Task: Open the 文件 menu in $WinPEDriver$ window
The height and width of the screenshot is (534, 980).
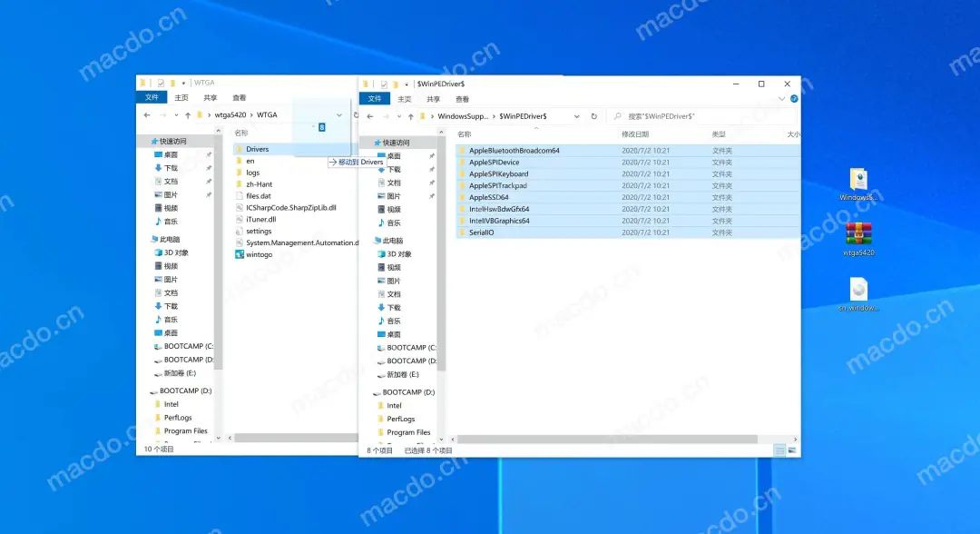Action: (375, 98)
